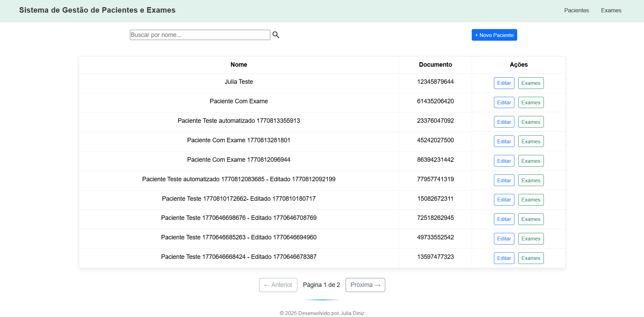Screen dimensions: 644x317
Task: Click Editar for document 72518262945
Action: tap(504, 219)
